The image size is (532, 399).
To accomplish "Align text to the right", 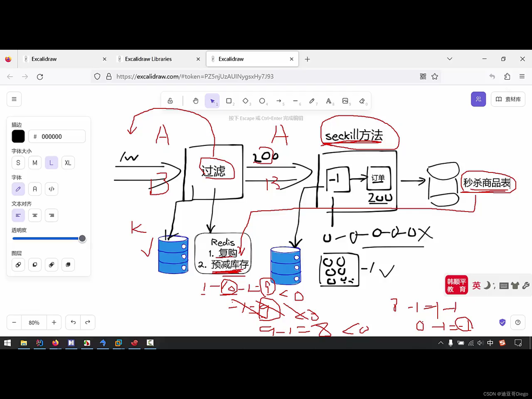I will (x=51, y=215).
